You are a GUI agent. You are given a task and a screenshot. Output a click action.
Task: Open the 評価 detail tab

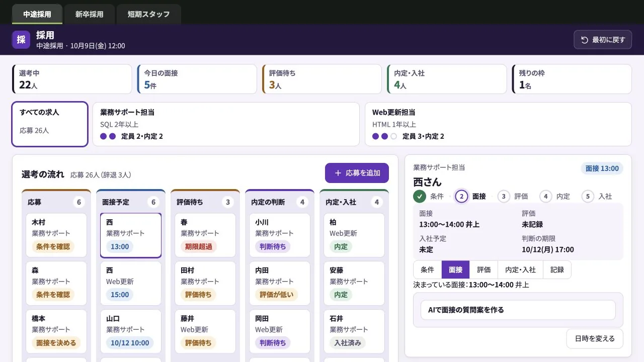click(484, 269)
